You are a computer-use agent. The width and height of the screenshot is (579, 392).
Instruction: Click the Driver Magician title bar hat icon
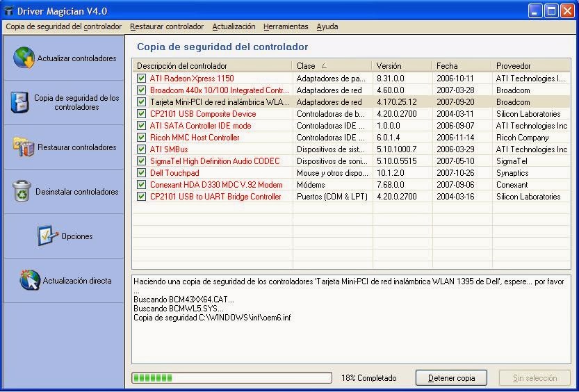[x=8, y=10]
